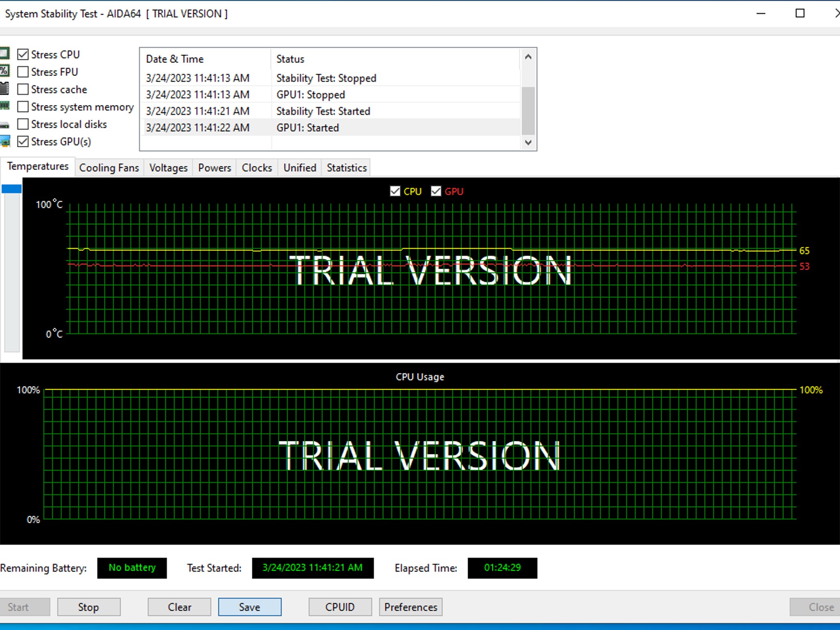Click the No battery status field
The width and height of the screenshot is (840, 630).
(x=132, y=568)
